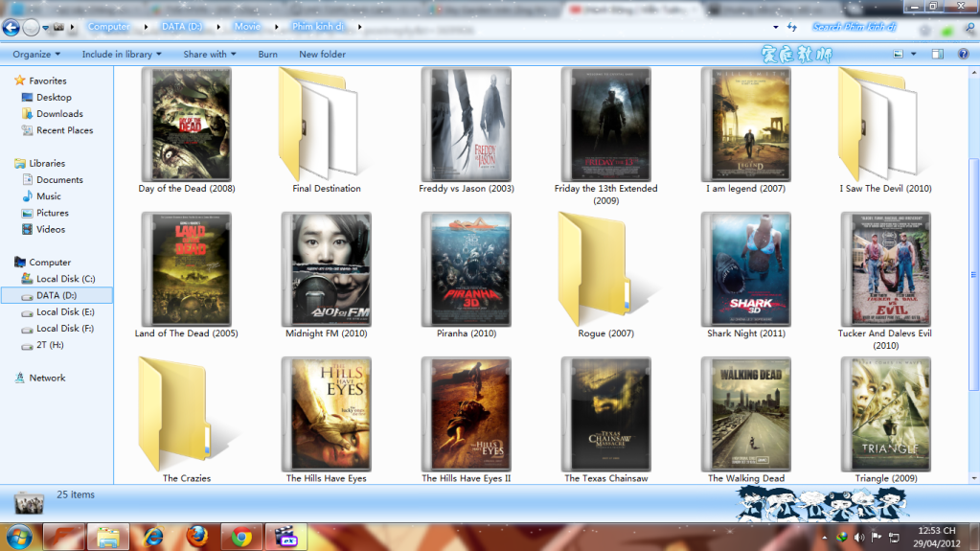This screenshot has height=551, width=980.
Task: Click the Forward navigation arrow
Action: coord(31,27)
